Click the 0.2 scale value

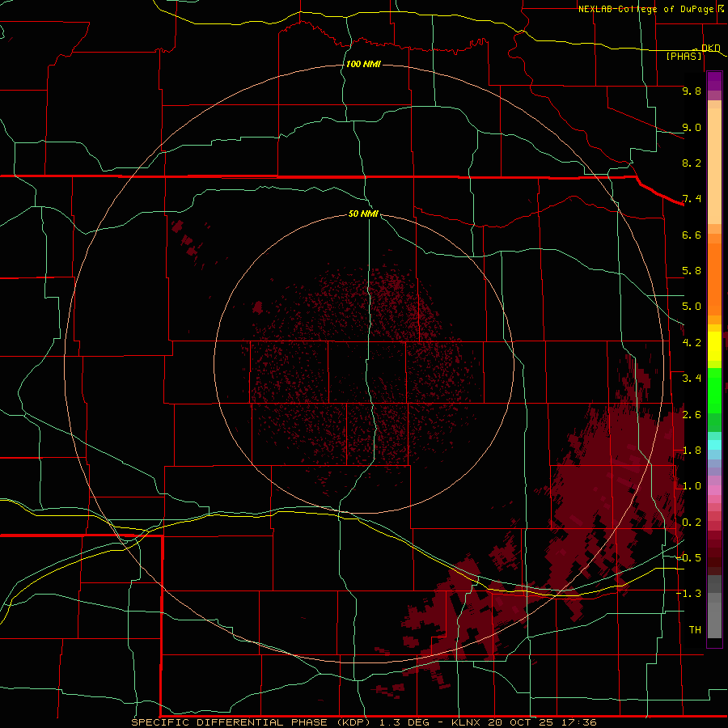[x=692, y=523]
